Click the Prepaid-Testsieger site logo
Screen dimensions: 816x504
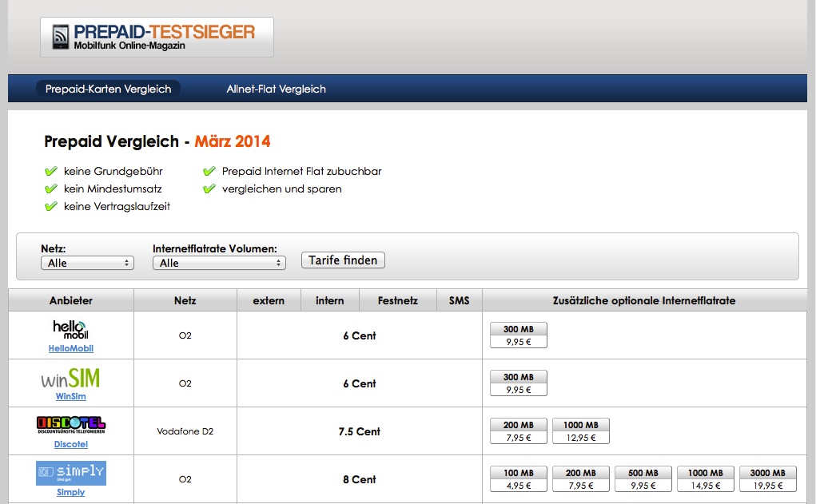(x=157, y=37)
